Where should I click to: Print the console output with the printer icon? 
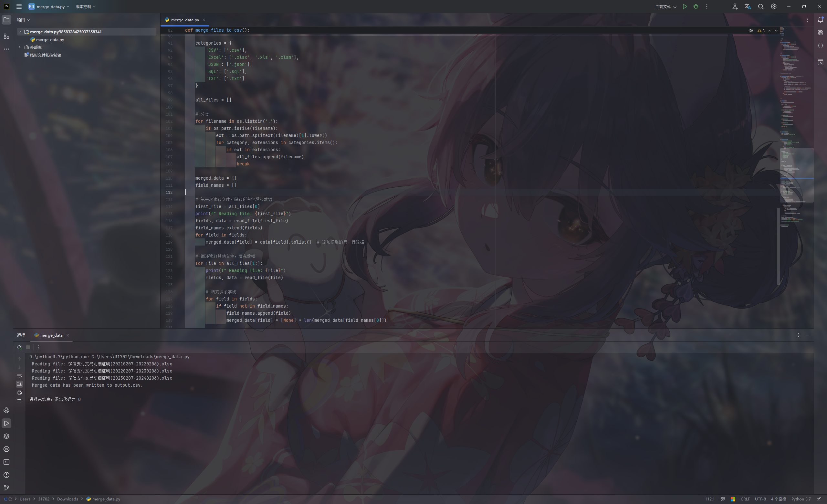(x=19, y=392)
